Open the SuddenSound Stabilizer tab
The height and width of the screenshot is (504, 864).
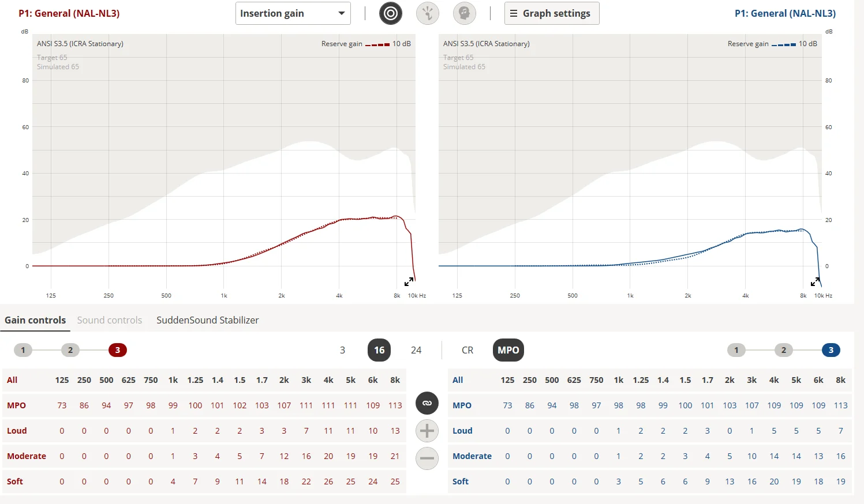[208, 320]
